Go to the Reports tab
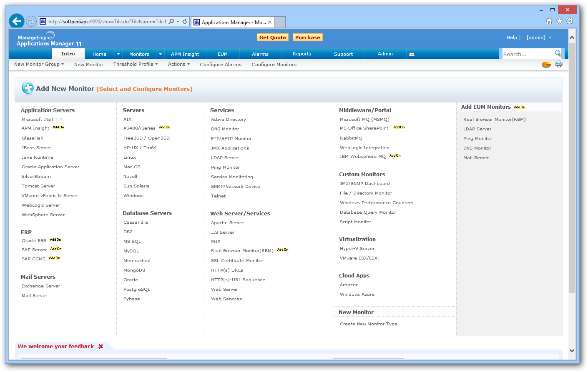The image size is (588, 372). [x=302, y=54]
